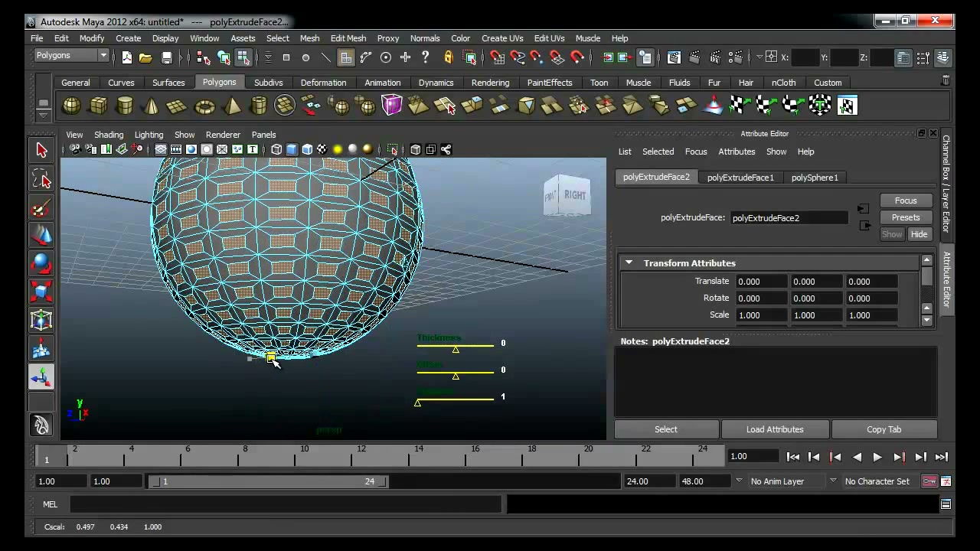
Task: Create a polygon cone from the shelf
Action: pos(151,106)
